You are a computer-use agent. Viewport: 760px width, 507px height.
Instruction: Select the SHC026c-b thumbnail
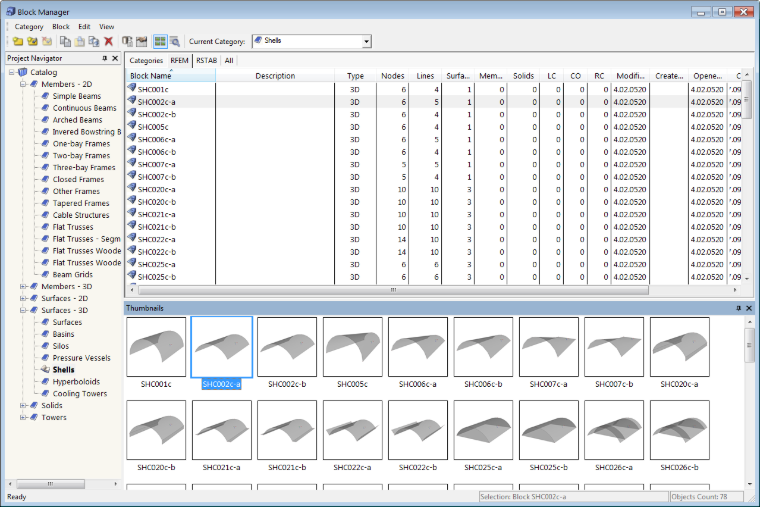tap(680, 430)
